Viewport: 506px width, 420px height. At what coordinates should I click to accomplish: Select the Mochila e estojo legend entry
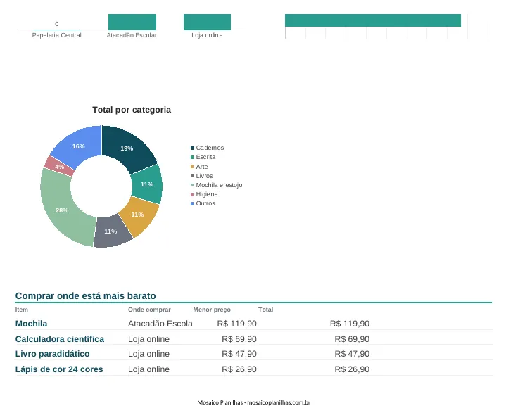[216, 185]
